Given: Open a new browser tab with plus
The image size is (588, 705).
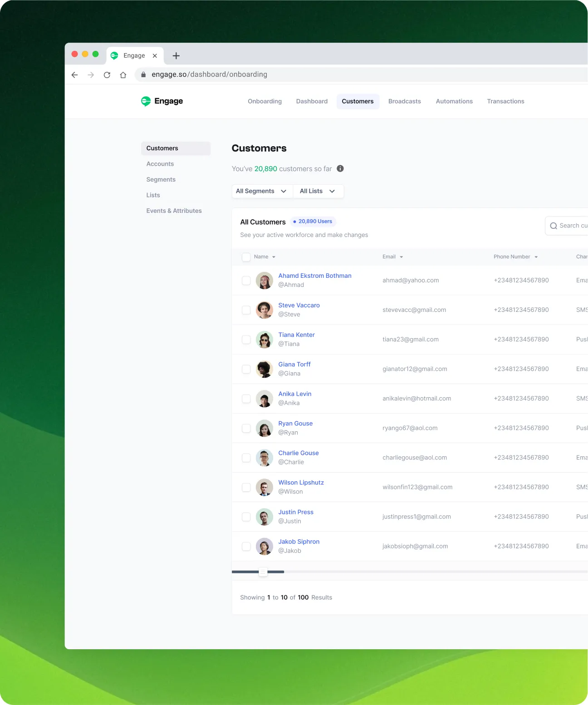Looking at the screenshot, I should pos(176,56).
